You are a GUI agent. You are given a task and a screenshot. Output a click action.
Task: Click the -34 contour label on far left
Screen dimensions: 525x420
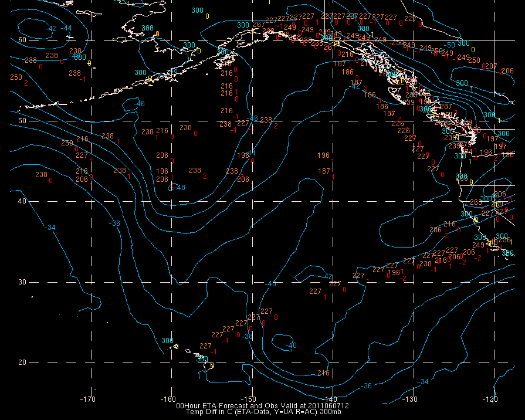(51, 228)
